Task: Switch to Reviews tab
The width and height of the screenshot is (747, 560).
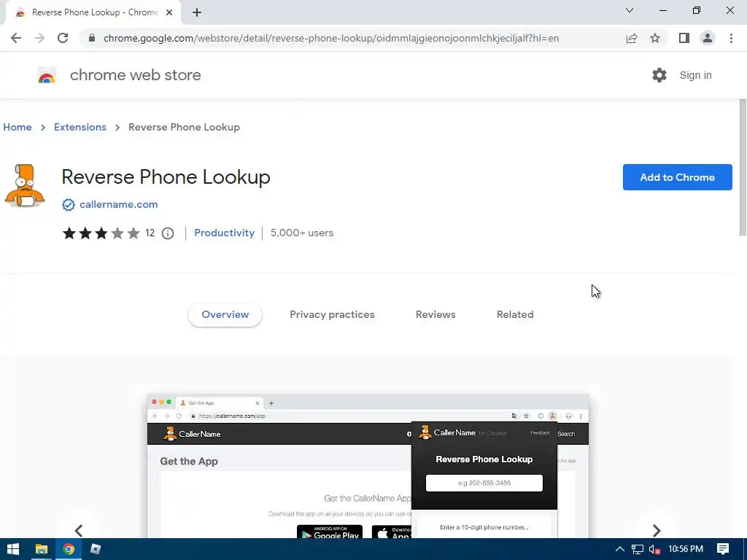Action: tap(436, 315)
